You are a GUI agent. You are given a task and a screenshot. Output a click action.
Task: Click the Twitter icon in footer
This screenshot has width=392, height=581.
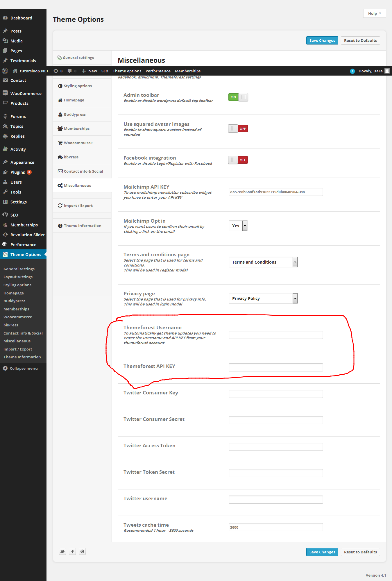(x=62, y=551)
